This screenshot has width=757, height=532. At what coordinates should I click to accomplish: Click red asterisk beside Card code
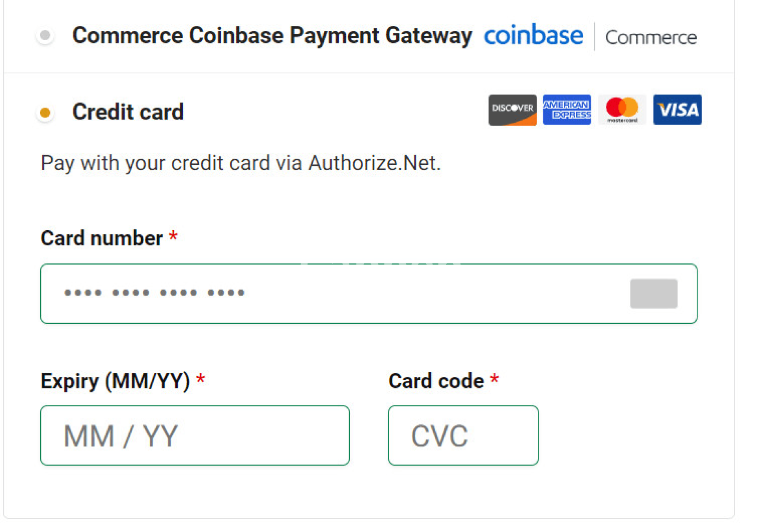coord(494,379)
